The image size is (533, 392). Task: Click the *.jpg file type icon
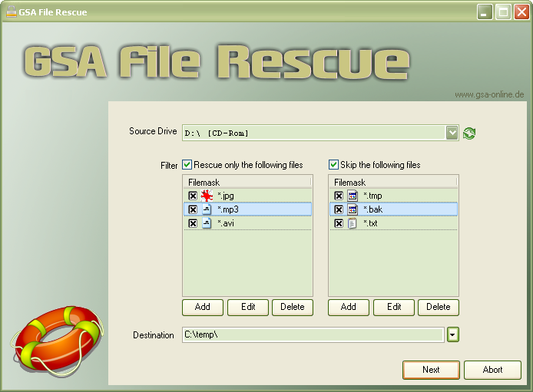[207, 196]
